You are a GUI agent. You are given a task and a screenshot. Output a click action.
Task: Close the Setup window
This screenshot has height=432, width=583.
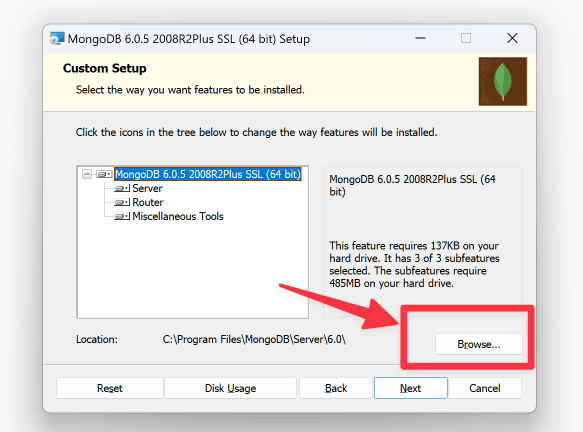512,38
